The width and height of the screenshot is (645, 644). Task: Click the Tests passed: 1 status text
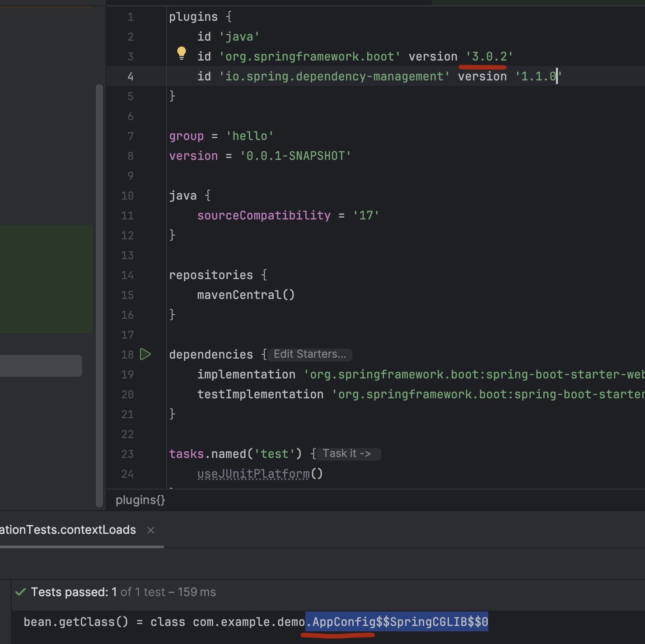74,592
